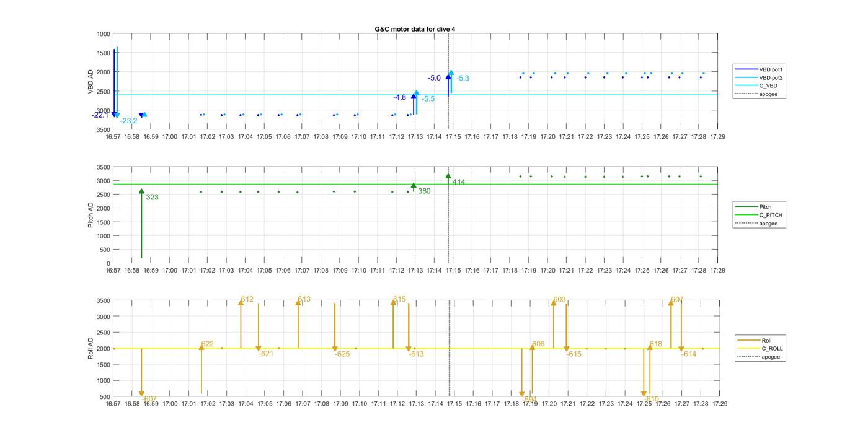Click the "-5.5" VBD data label
Viewport: 868px width, 446px height.
point(428,99)
